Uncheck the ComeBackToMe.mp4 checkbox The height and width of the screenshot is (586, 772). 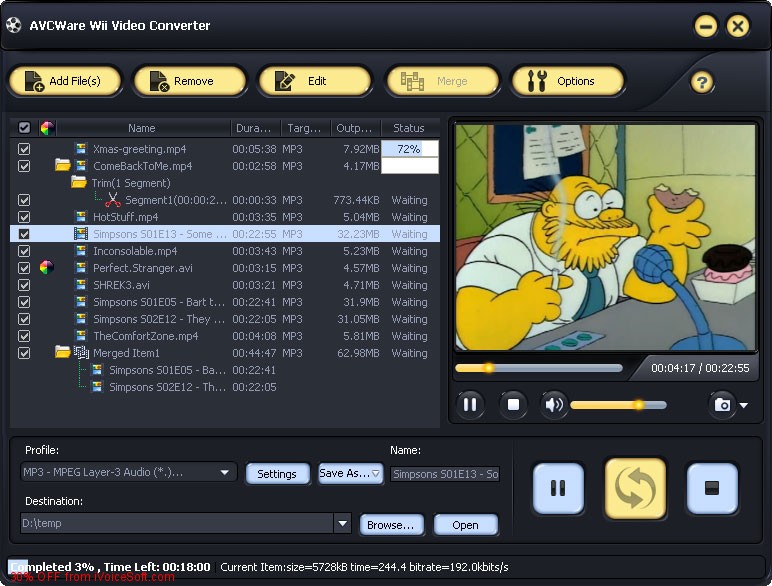coord(24,166)
